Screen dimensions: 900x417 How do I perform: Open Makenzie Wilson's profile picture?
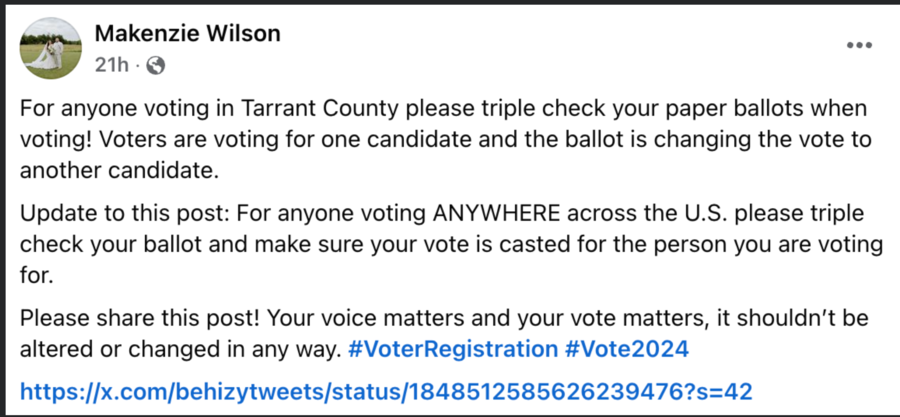pyautogui.click(x=51, y=48)
